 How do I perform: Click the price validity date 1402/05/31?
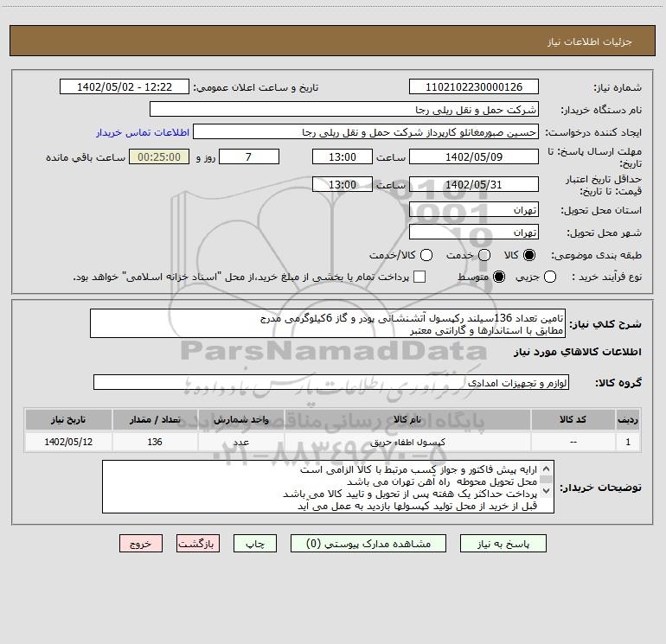[474, 184]
